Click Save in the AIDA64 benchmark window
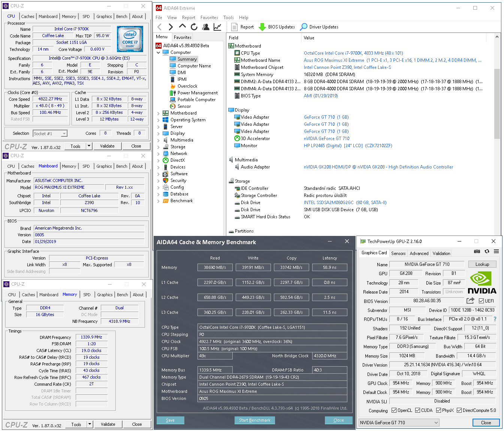 click(170, 420)
